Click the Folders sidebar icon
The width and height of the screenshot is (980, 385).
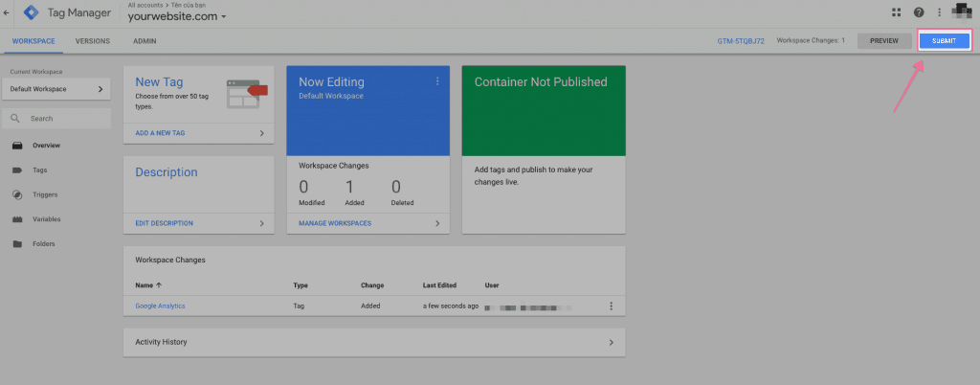pos(17,244)
